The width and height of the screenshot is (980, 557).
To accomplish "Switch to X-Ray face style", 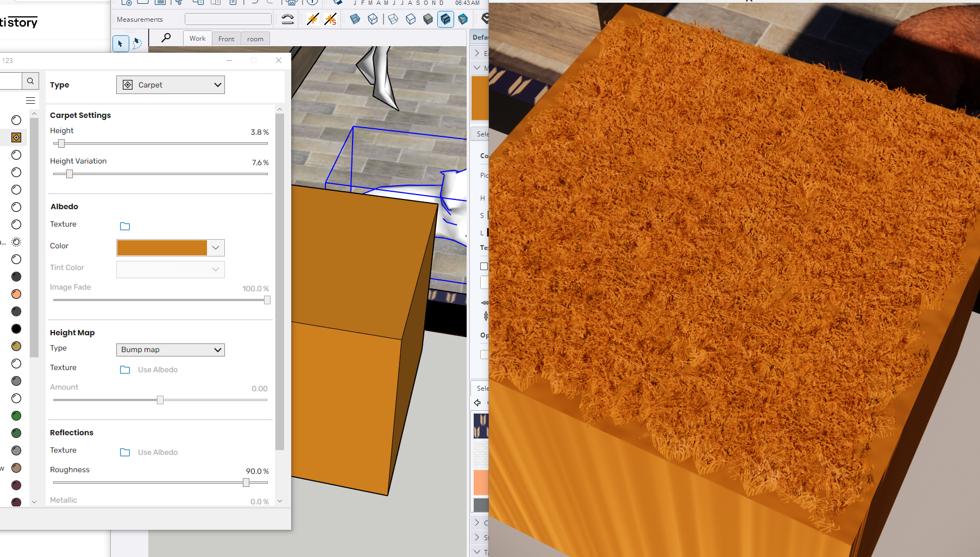I will point(355,19).
